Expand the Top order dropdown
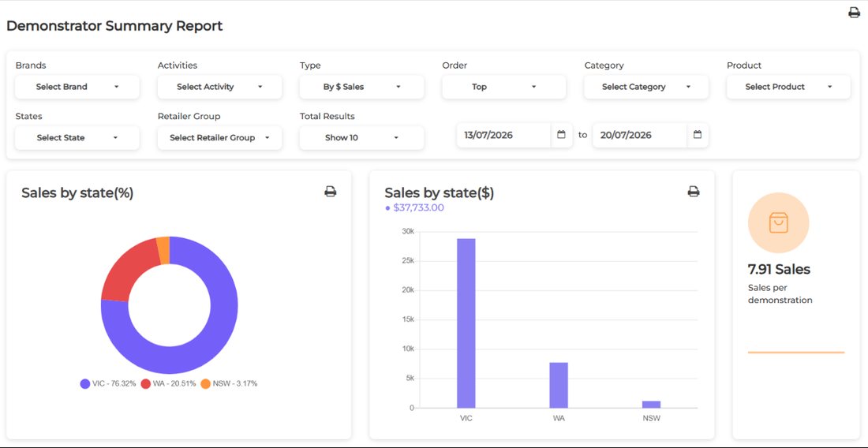 (x=503, y=87)
